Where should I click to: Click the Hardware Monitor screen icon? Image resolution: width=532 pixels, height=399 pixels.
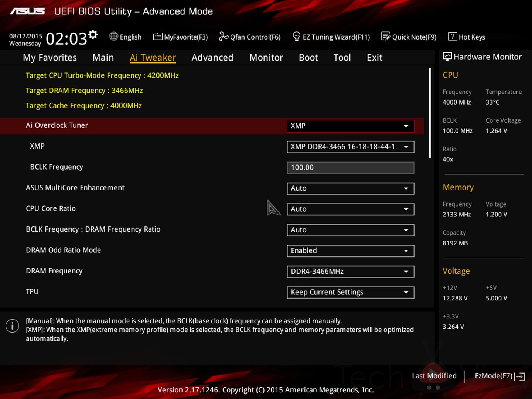[447, 57]
